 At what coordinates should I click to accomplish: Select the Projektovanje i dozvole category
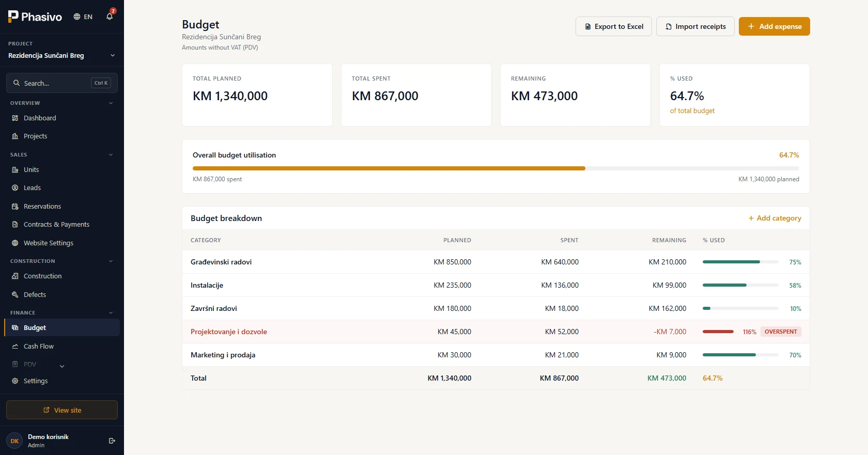[229, 332]
